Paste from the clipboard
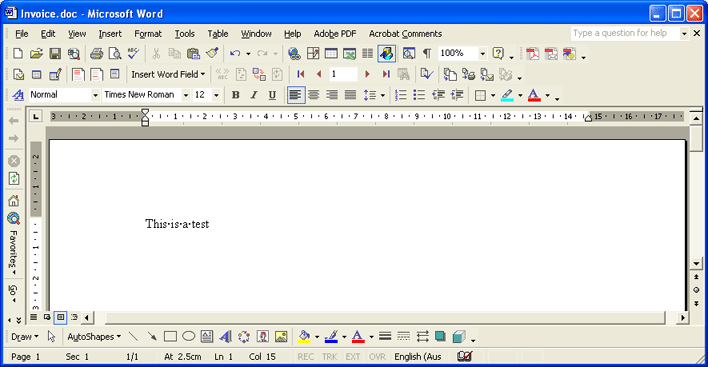The width and height of the screenshot is (708, 367). pyautogui.click(x=193, y=54)
